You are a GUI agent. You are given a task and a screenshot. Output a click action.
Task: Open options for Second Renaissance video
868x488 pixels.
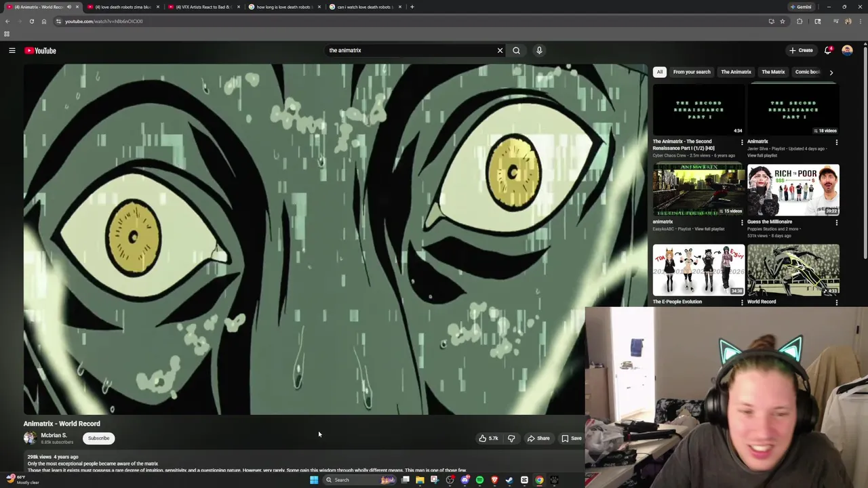point(742,142)
